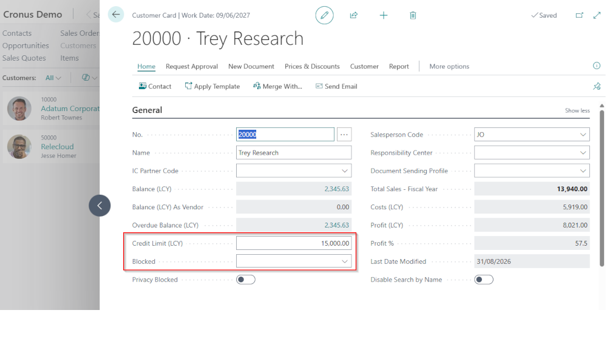Open the New Document menu
The height and width of the screenshot is (364, 607).
251,66
